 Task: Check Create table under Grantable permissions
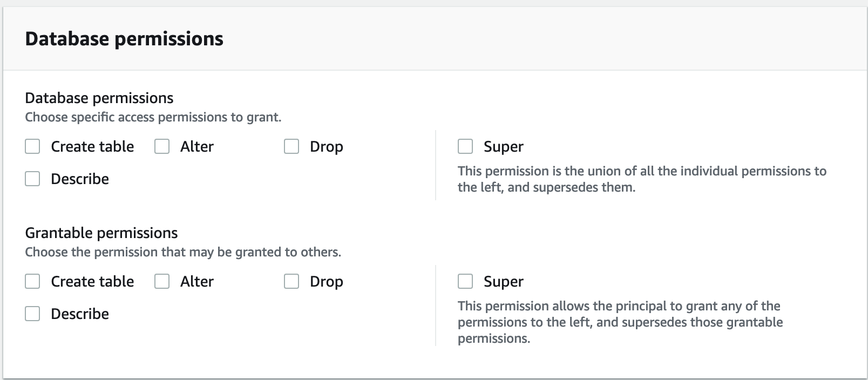pos(32,281)
